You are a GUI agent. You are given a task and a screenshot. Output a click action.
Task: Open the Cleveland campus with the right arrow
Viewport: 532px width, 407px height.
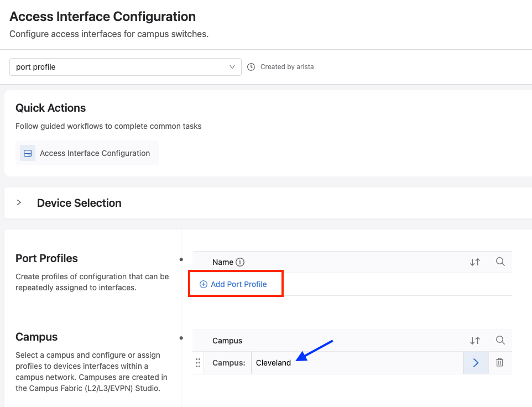(x=476, y=363)
